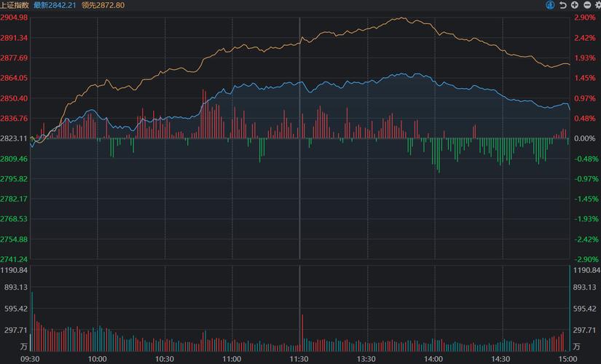Click the 2904.98 top price axis label
Image resolution: width=601 pixels, height=364 pixels.
(15, 17)
